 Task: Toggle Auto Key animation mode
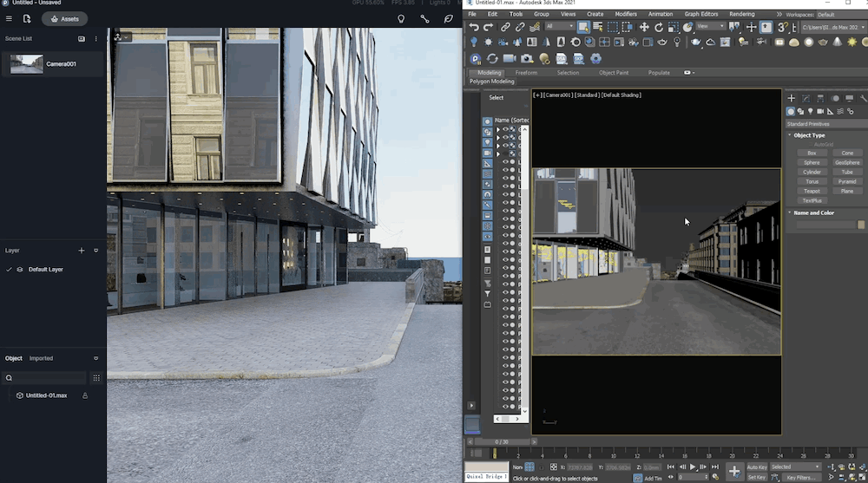757,467
